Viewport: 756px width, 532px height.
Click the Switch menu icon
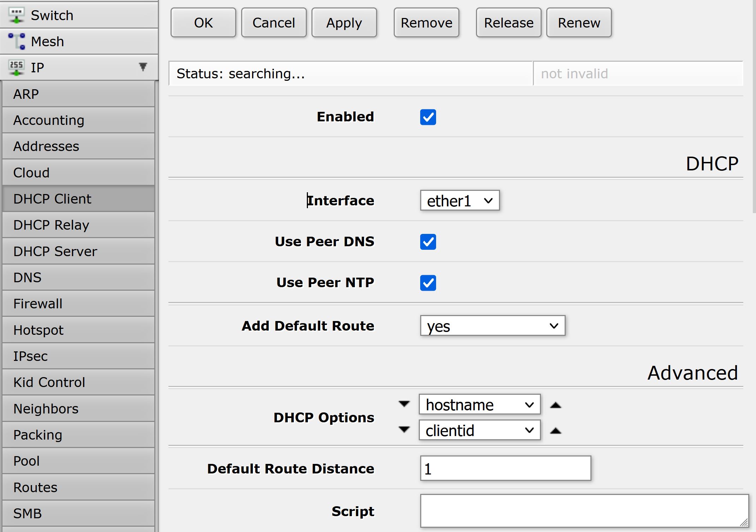(16, 15)
